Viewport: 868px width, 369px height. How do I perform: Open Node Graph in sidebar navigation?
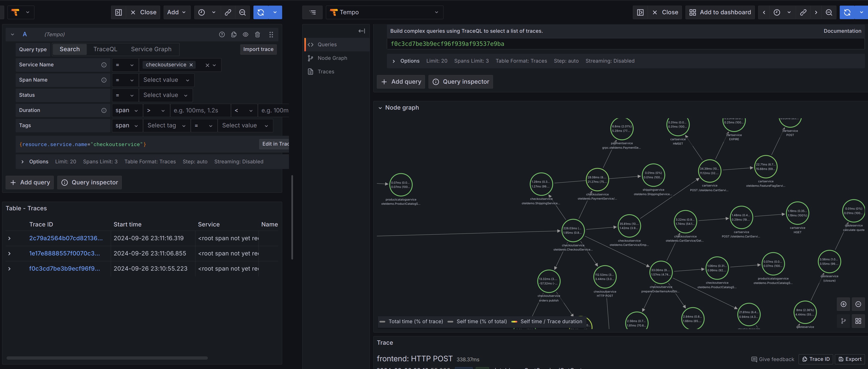[x=332, y=58]
